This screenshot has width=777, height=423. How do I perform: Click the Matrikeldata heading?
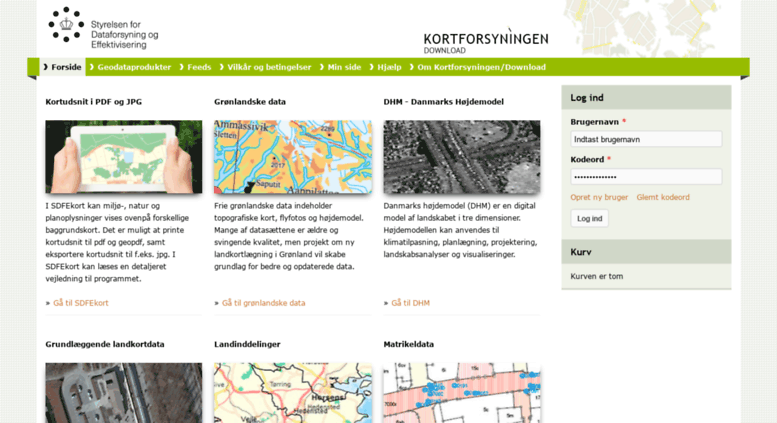point(409,344)
